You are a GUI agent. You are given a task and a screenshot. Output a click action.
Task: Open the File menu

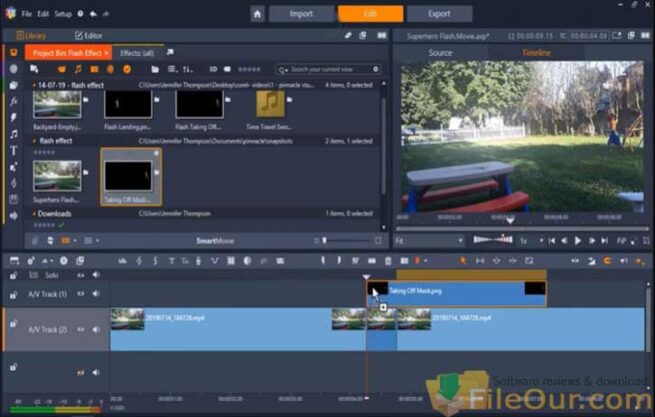(27, 14)
